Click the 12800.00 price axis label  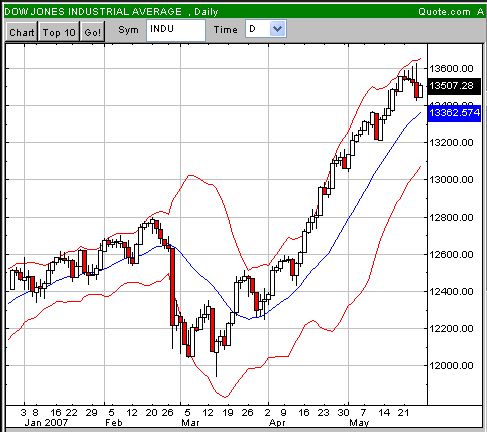pyautogui.click(x=451, y=218)
